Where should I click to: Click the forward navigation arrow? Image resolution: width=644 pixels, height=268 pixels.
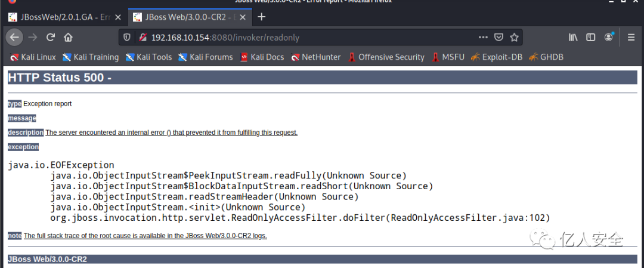point(33,38)
